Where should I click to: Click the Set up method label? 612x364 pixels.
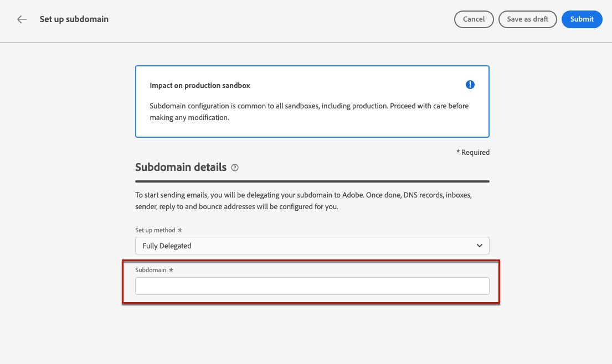point(155,230)
